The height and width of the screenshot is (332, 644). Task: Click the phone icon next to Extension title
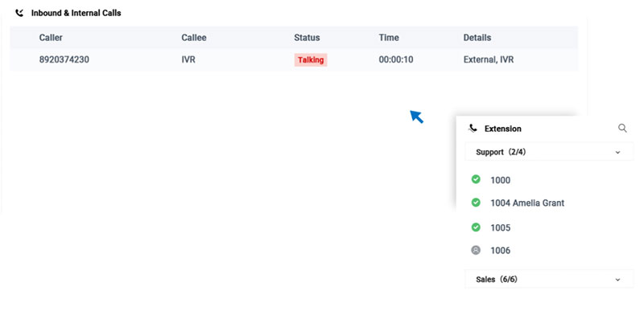click(473, 129)
